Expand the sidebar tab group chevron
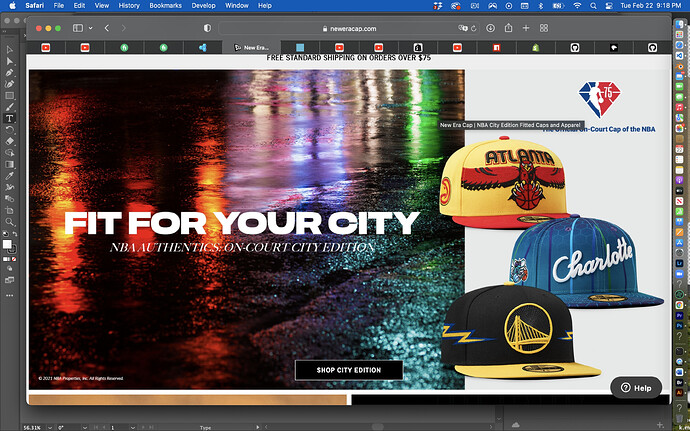 90,29
